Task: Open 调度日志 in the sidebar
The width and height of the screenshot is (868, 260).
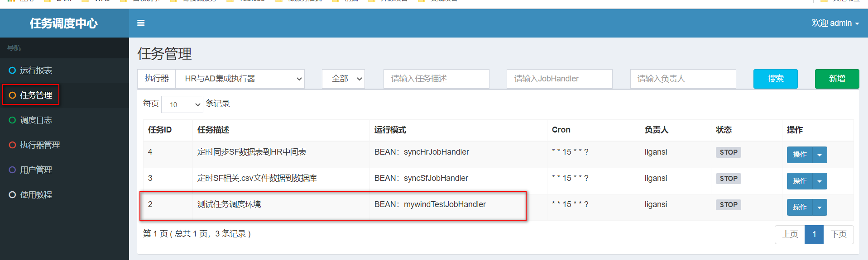Action: tap(64, 120)
